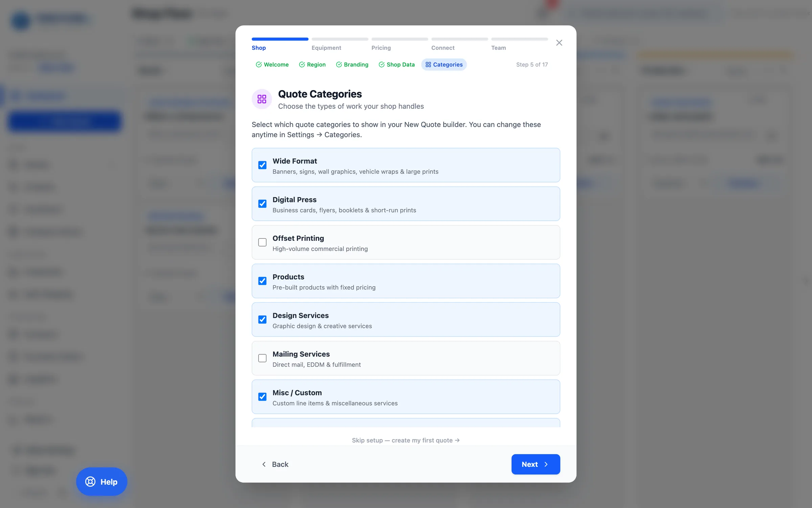Open the Branding sub-step
Viewport: 812px width, 508px height.
coord(352,65)
